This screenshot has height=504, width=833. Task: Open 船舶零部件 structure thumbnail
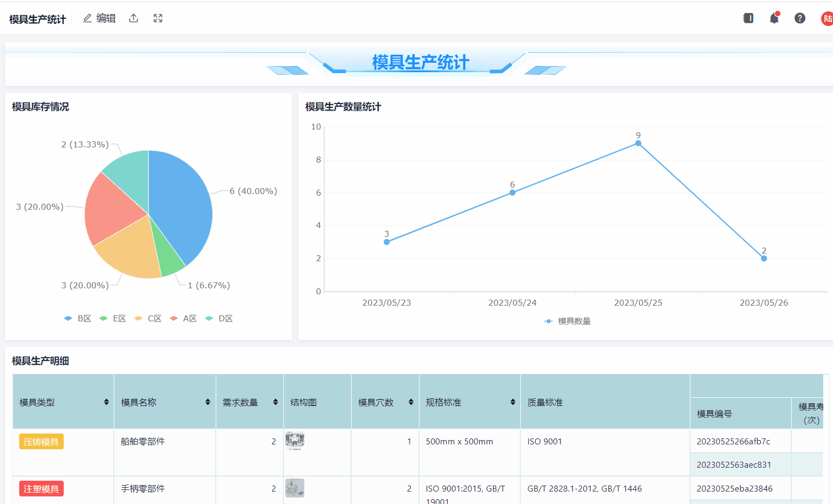coord(295,441)
